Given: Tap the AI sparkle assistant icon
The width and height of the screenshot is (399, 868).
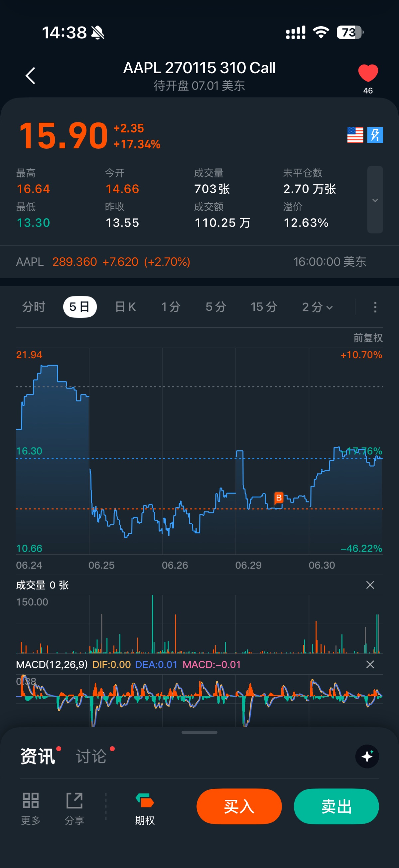Looking at the screenshot, I should (x=367, y=757).
